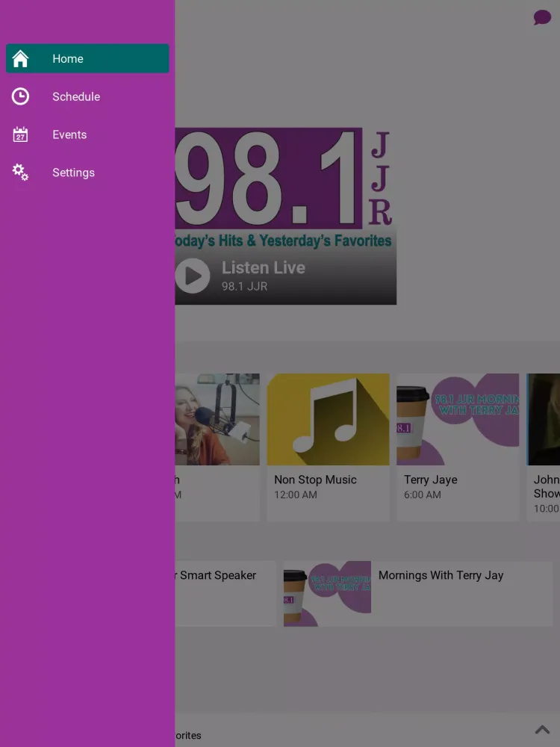Open the Events menu item
The image size is (560, 747).
pos(87,134)
